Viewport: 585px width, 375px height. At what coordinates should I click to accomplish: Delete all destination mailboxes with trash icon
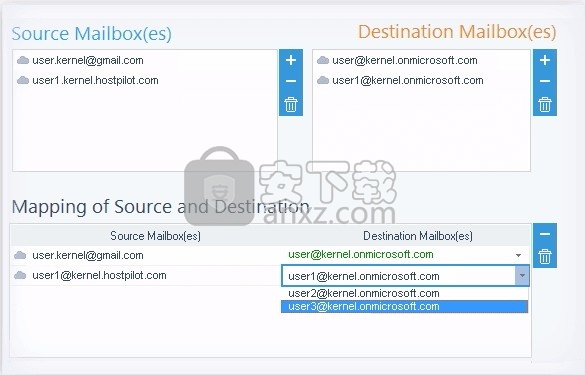[x=545, y=104]
